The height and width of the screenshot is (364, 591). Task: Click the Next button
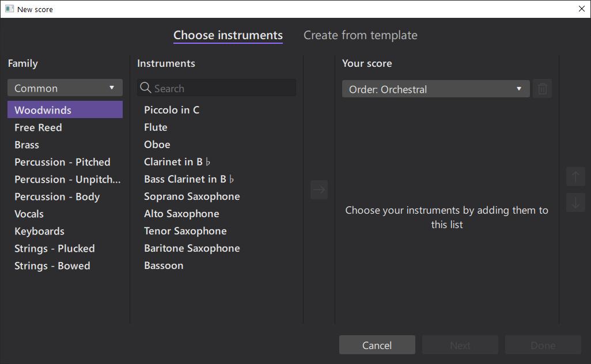coord(460,345)
